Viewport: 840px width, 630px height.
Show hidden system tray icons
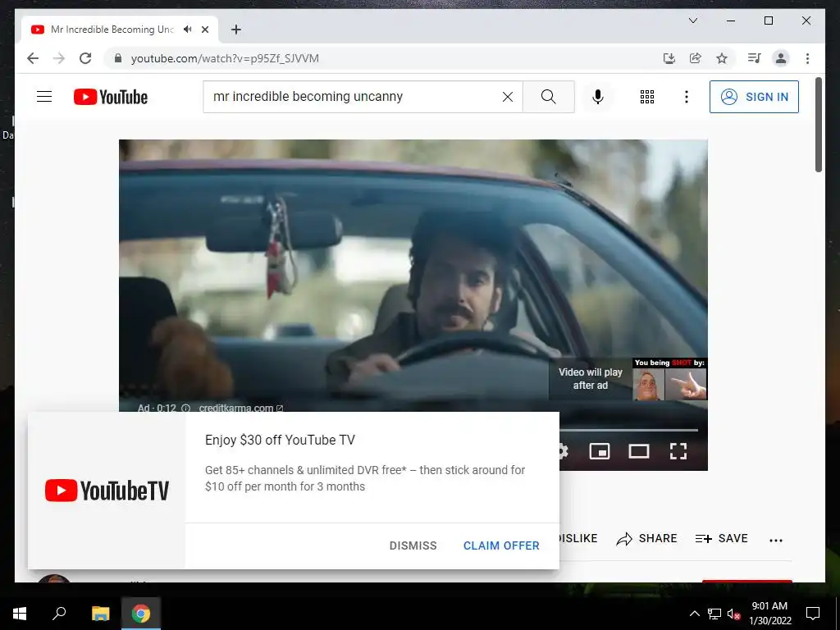click(x=694, y=614)
